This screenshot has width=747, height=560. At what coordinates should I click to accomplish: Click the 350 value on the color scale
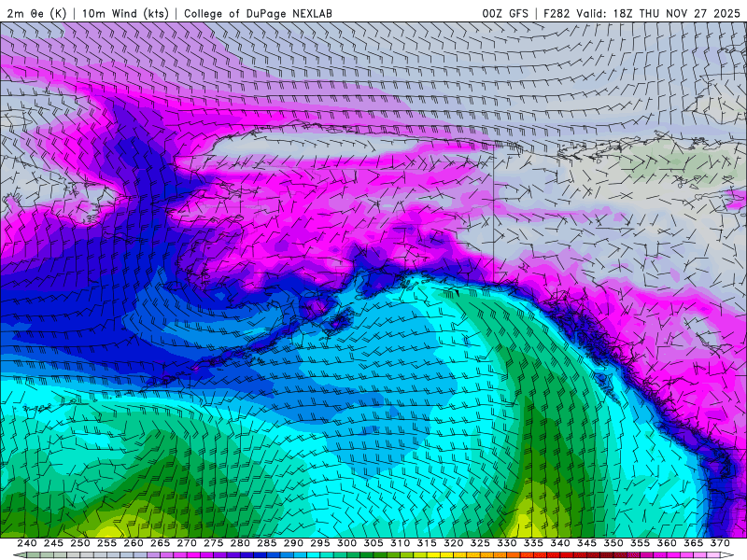613,543
